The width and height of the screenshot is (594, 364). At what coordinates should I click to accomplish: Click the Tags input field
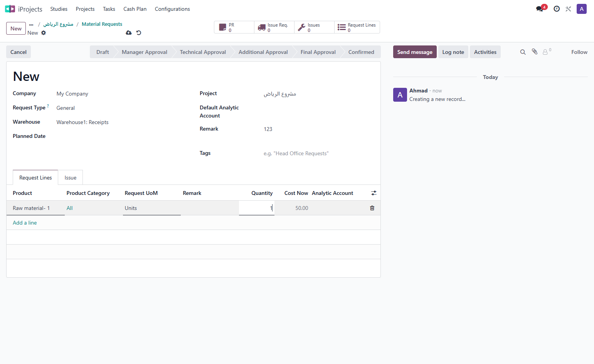tap(319, 153)
